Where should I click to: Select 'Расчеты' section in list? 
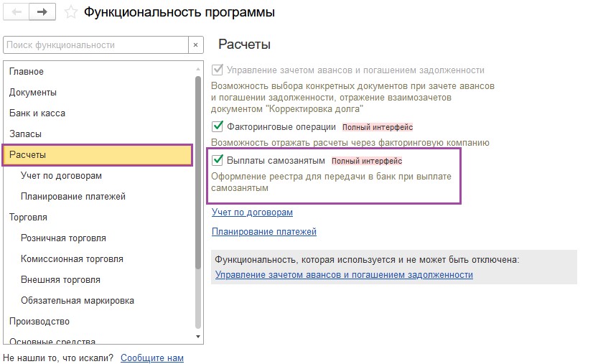98,155
